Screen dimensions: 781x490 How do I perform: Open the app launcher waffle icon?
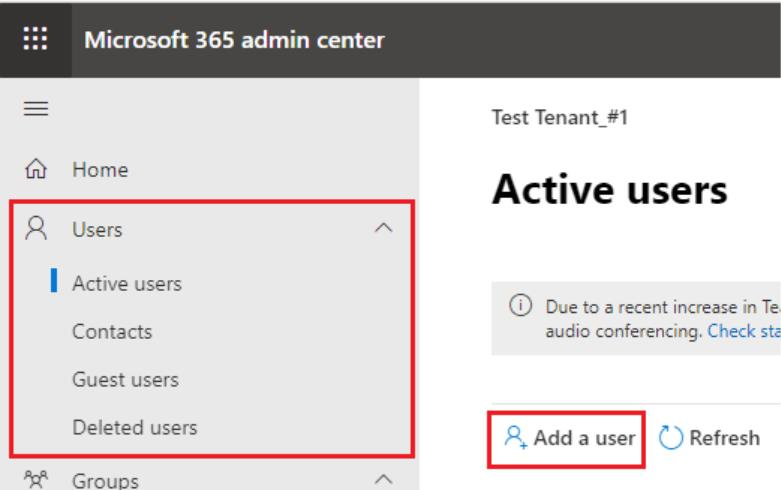[35, 39]
